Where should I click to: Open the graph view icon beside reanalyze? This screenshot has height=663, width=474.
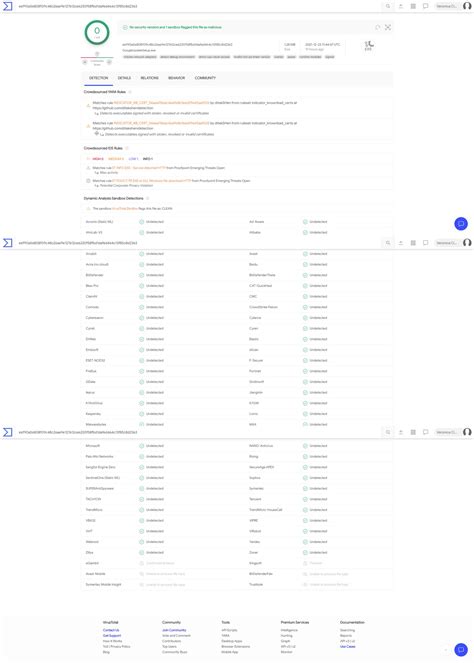tap(388, 27)
